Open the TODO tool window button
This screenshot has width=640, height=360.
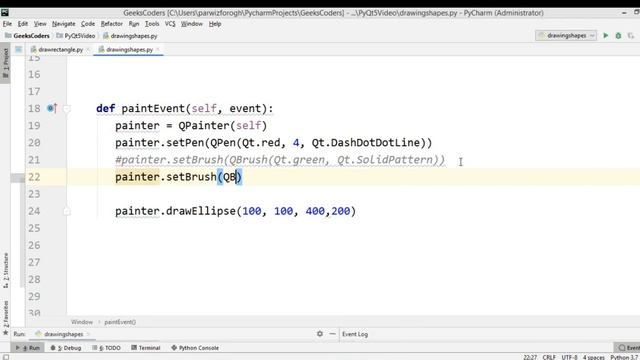tap(106, 348)
